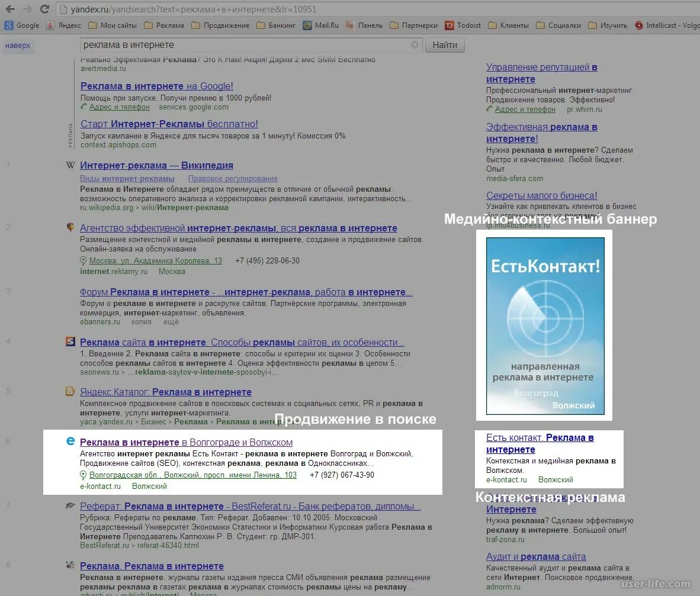Click the ЕстьКонтакт! banner image
700x596 pixels.
point(545,326)
